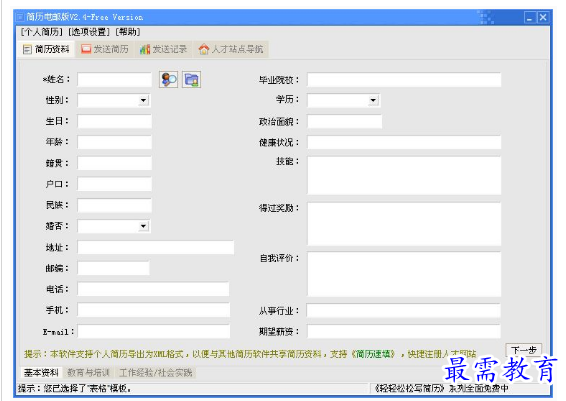The image size is (566, 401).
Task: Click the 发送记录 chart icon
Action: pyautogui.click(x=145, y=49)
